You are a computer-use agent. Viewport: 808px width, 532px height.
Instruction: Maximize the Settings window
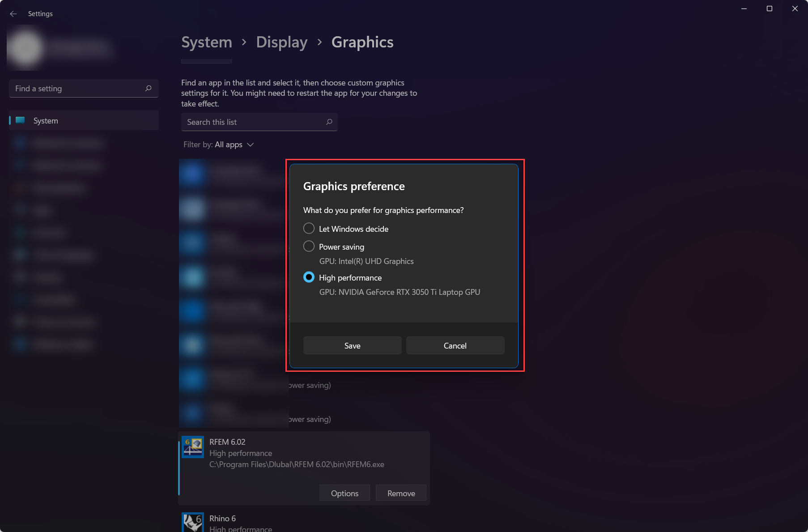[x=770, y=9]
